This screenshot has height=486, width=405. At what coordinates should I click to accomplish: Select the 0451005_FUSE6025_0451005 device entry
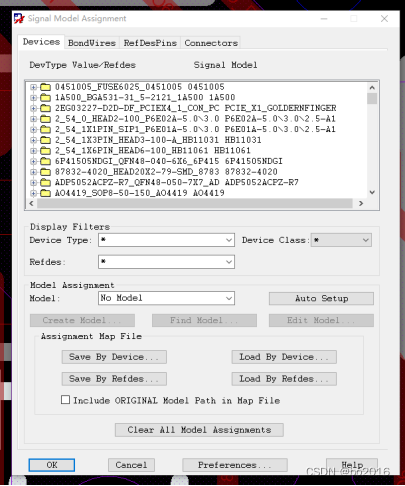[x=140, y=87]
